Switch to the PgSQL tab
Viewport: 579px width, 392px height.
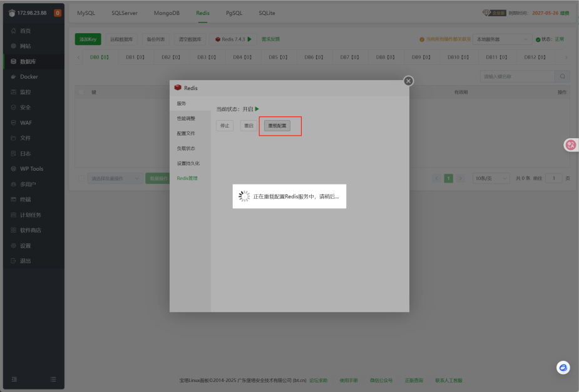coord(234,13)
